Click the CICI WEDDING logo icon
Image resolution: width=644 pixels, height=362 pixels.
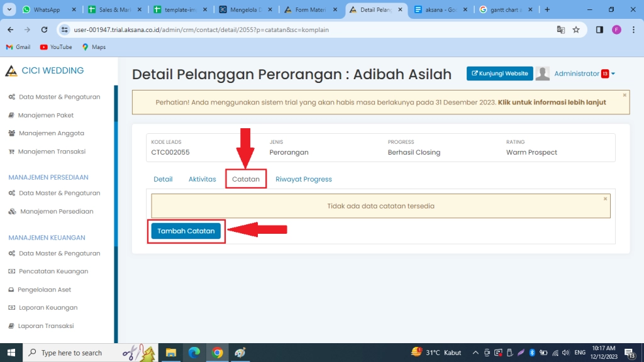[11, 70]
